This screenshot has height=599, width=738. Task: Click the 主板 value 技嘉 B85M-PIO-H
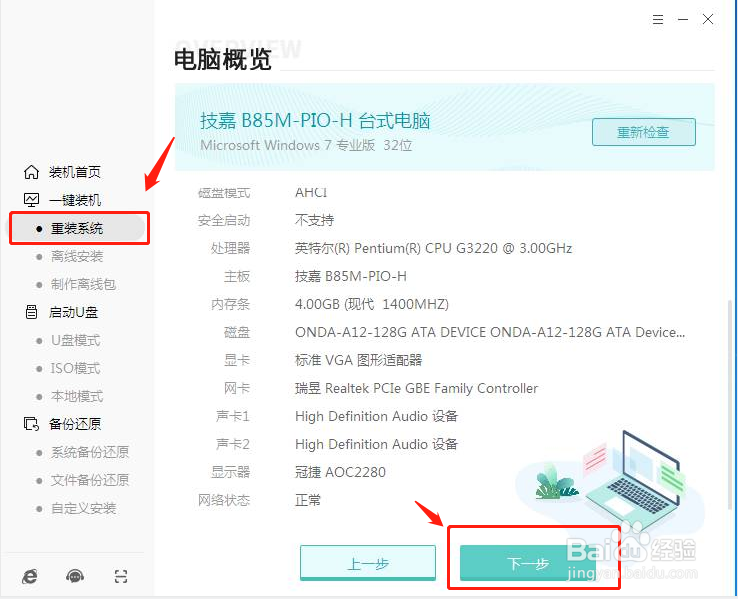point(351,276)
